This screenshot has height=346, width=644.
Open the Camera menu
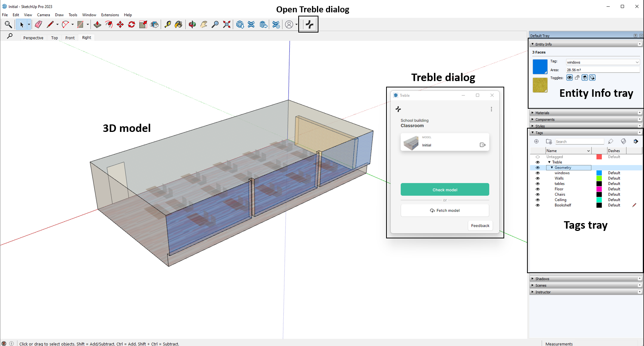click(43, 15)
